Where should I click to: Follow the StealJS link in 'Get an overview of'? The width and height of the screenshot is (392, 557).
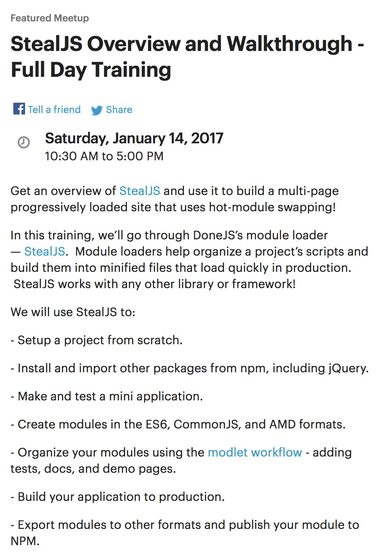140,191
